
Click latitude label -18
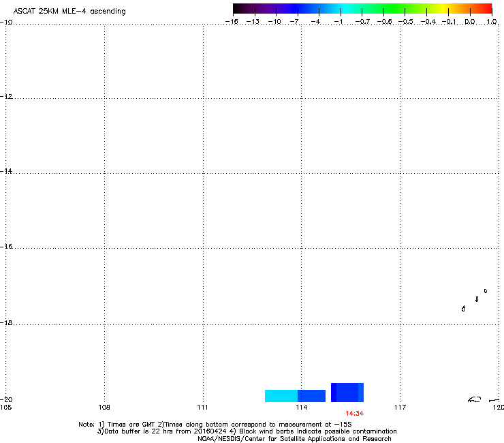(x=6, y=322)
